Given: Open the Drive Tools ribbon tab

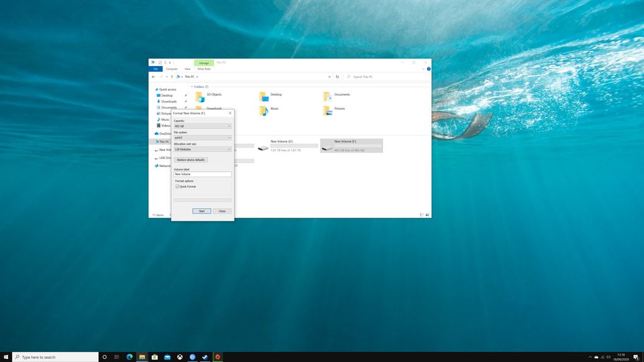Looking at the screenshot, I should pos(203,69).
